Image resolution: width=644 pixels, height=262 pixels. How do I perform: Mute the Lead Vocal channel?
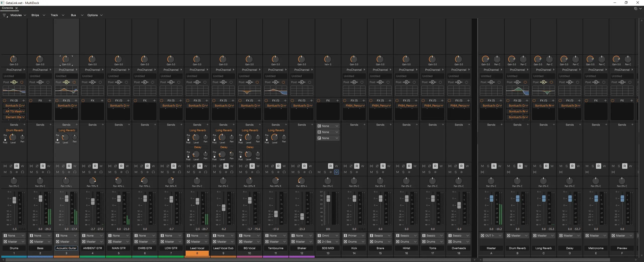pos(188,172)
